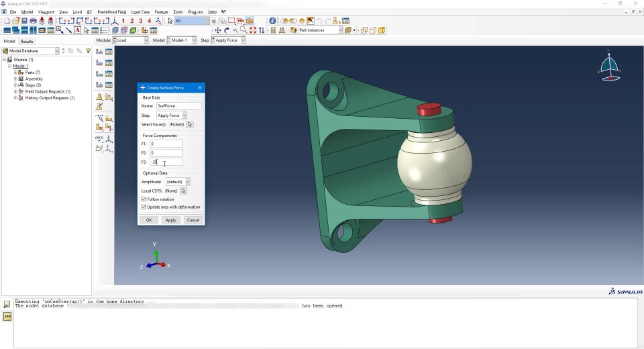The height and width of the screenshot is (349, 644).
Task: Click the Create Boundary Condition icon
Action: (x=99, y=62)
